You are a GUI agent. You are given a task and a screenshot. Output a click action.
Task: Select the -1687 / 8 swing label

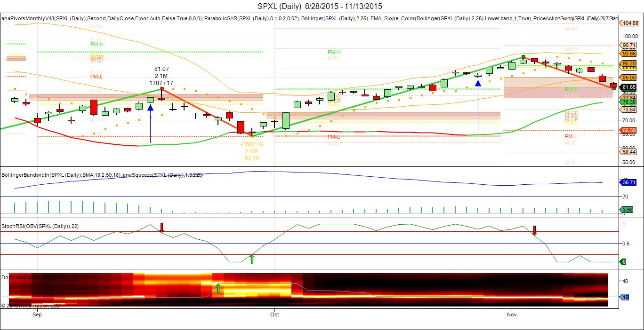click(x=252, y=144)
